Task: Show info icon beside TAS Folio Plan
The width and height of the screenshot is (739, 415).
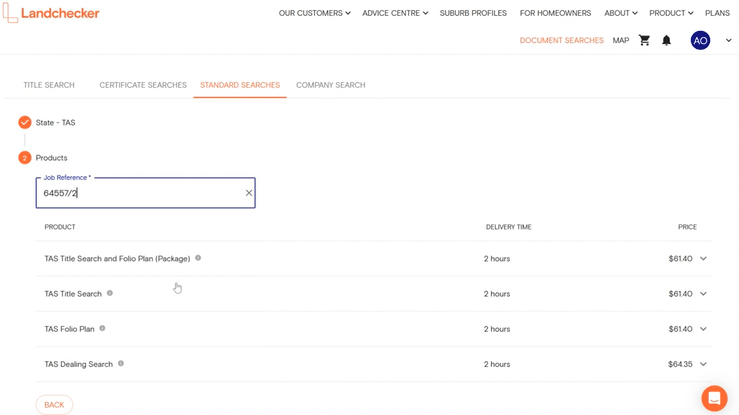Action: [102, 328]
